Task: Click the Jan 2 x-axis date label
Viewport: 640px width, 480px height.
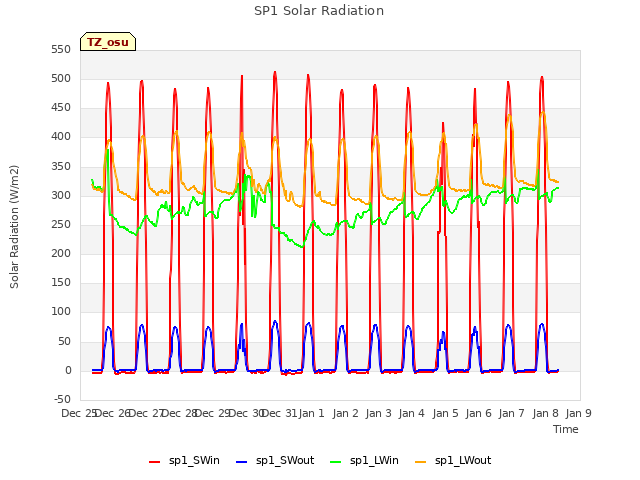Action: [345, 413]
